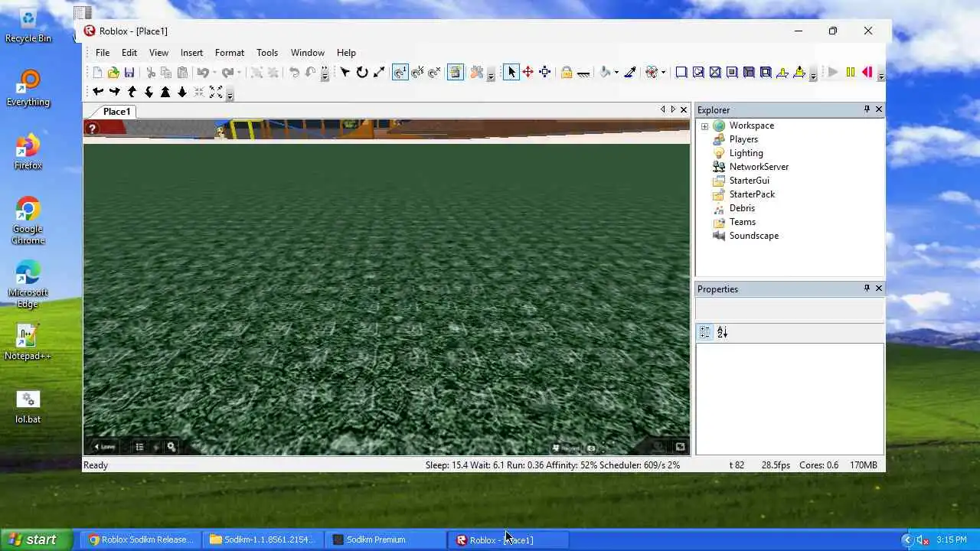Image resolution: width=980 pixels, height=551 pixels.
Task: Click the Windows start button
Action: [x=37, y=540]
